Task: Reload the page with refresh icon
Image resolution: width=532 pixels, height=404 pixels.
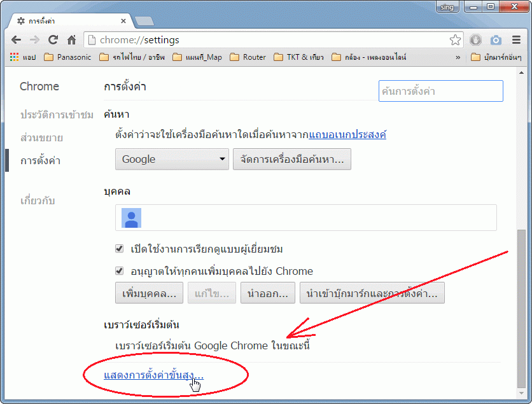Action: click(53, 40)
